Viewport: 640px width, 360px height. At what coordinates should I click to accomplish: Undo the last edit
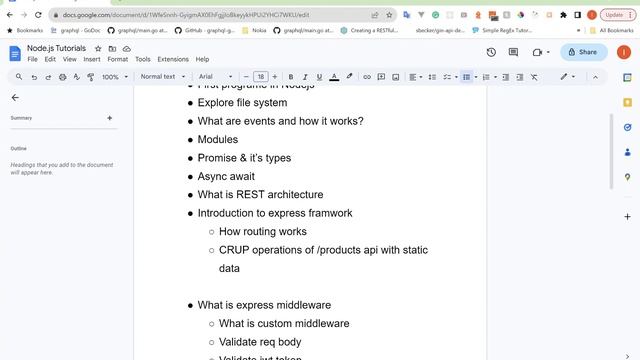34,77
